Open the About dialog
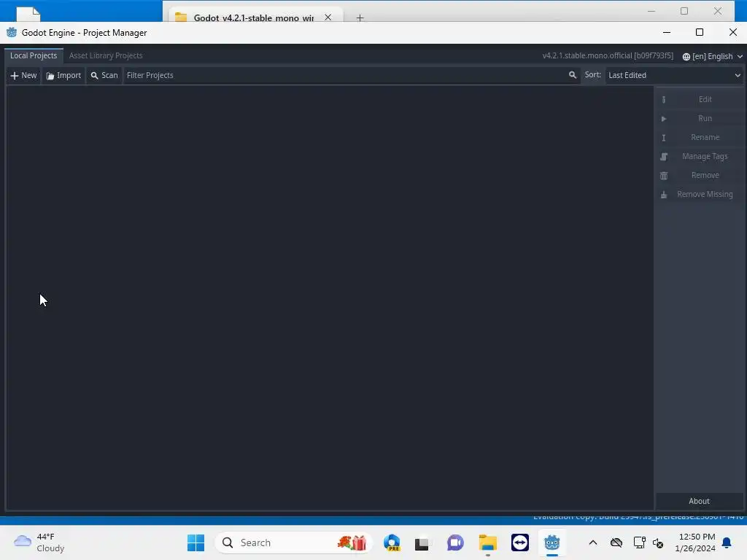The width and height of the screenshot is (747, 560). (699, 501)
